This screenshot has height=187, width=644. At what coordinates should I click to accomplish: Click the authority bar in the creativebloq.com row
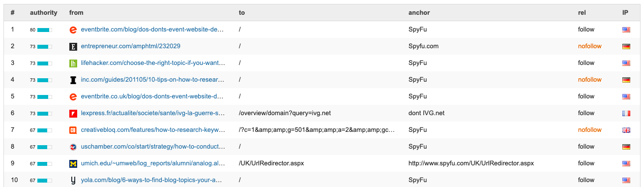45,130
